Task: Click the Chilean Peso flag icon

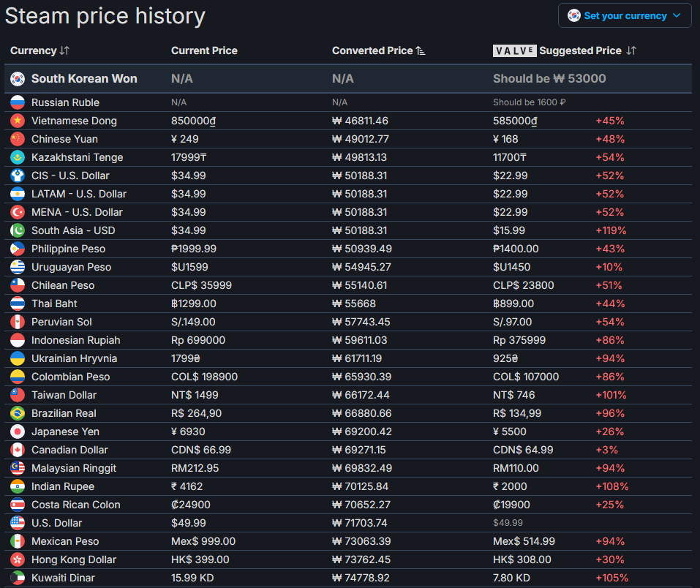Action: coord(18,285)
